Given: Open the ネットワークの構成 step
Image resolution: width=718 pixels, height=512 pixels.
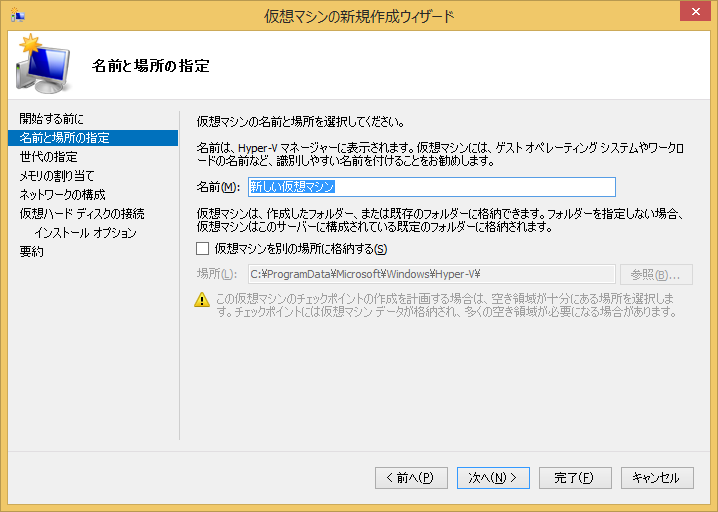Looking at the screenshot, I should click(62, 194).
